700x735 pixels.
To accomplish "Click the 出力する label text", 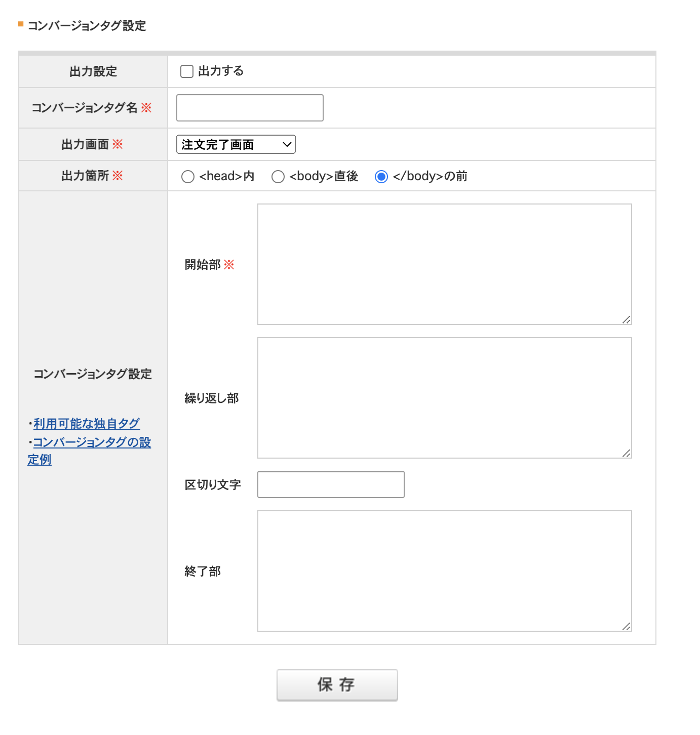I will tap(221, 71).
